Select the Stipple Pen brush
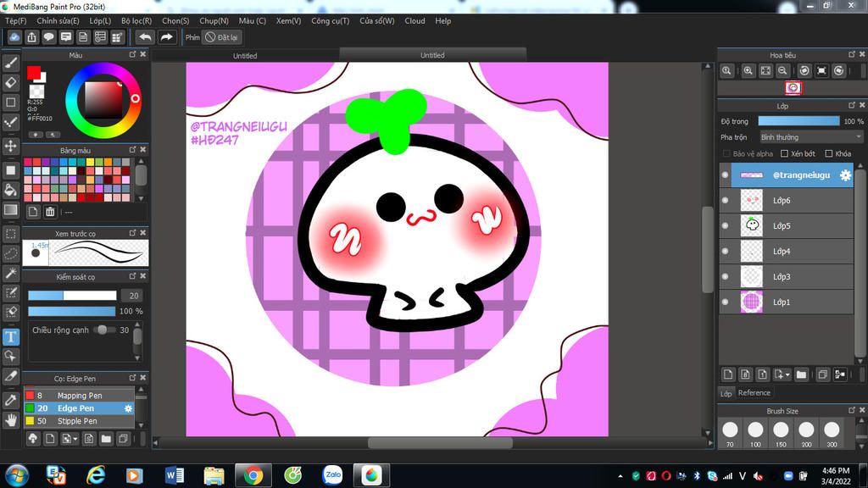 [x=79, y=421]
